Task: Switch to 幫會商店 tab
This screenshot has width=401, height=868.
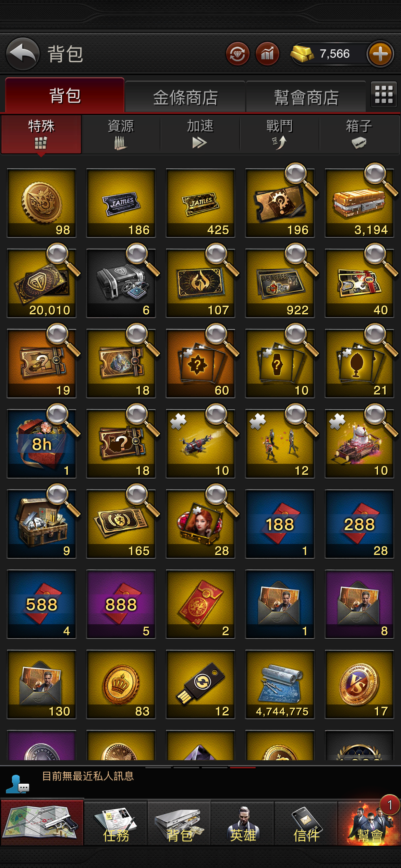Action: 306,97
